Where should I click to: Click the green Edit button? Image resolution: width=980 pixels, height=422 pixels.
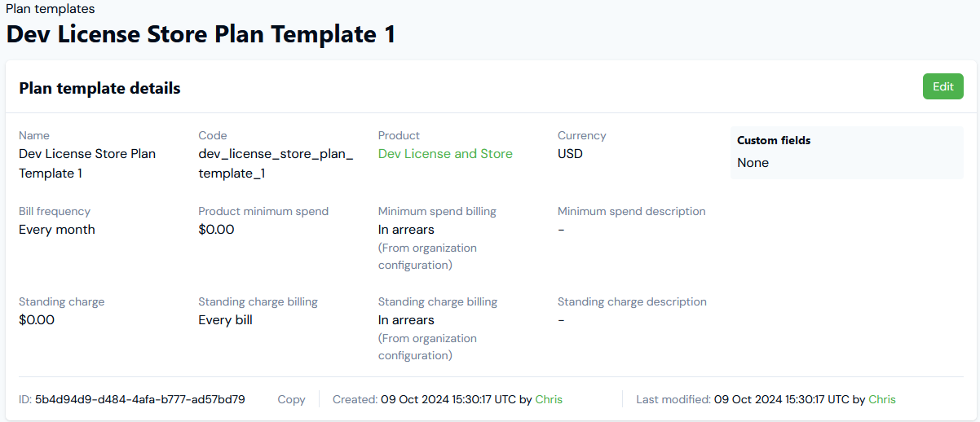pyautogui.click(x=942, y=86)
